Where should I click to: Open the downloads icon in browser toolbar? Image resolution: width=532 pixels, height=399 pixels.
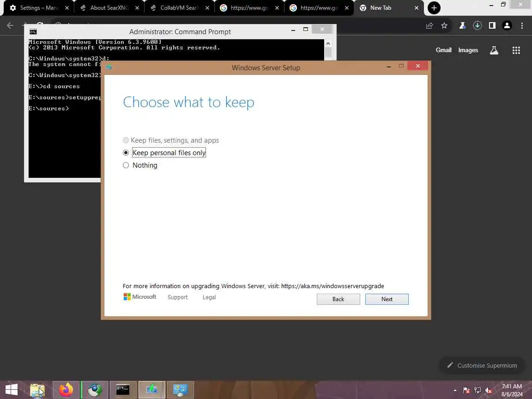[478, 25]
